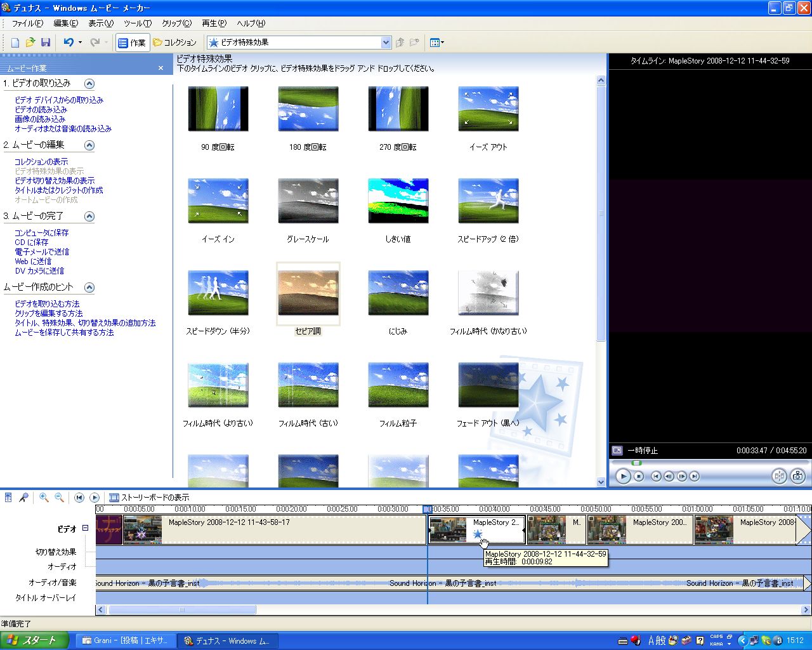Open the view style dropdown button

437,43
